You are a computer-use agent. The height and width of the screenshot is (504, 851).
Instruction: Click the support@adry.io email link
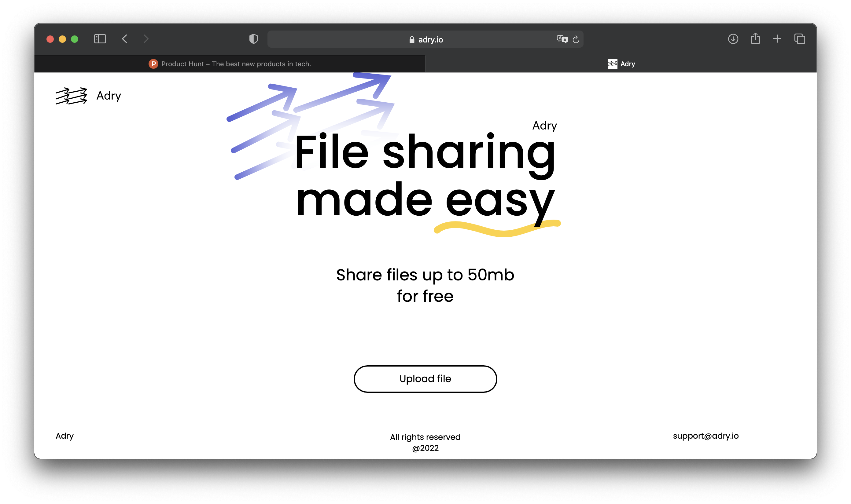(x=705, y=436)
